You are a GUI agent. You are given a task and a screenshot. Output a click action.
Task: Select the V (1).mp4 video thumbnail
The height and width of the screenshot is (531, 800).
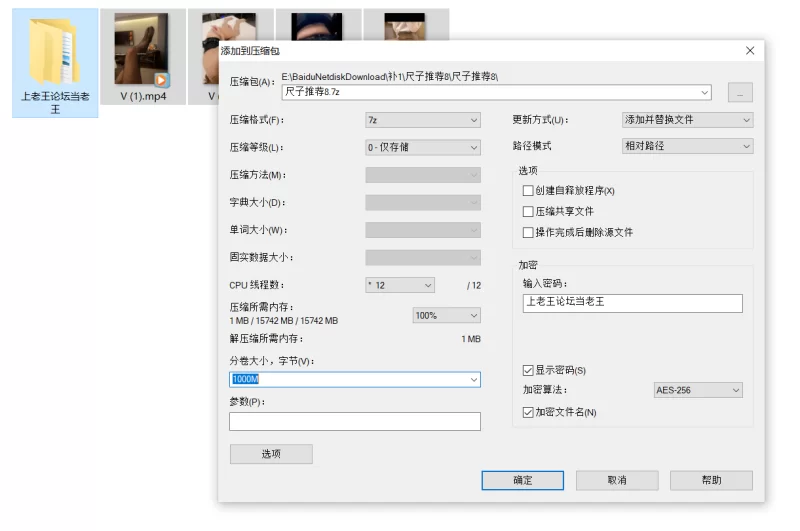click(x=141, y=49)
